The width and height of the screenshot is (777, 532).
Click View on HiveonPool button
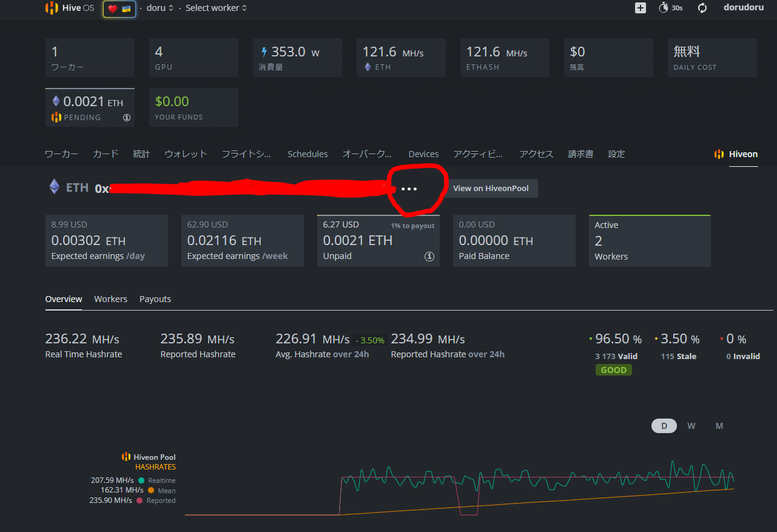(490, 188)
